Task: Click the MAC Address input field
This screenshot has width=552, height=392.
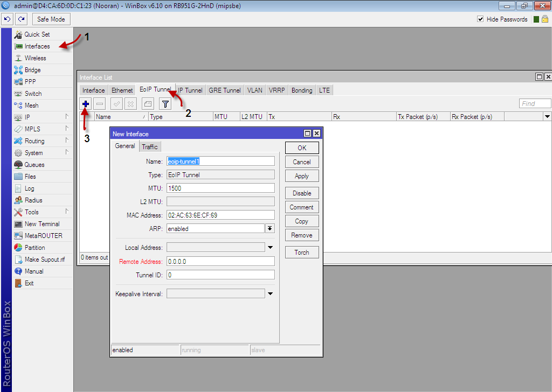Action: coord(220,215)
